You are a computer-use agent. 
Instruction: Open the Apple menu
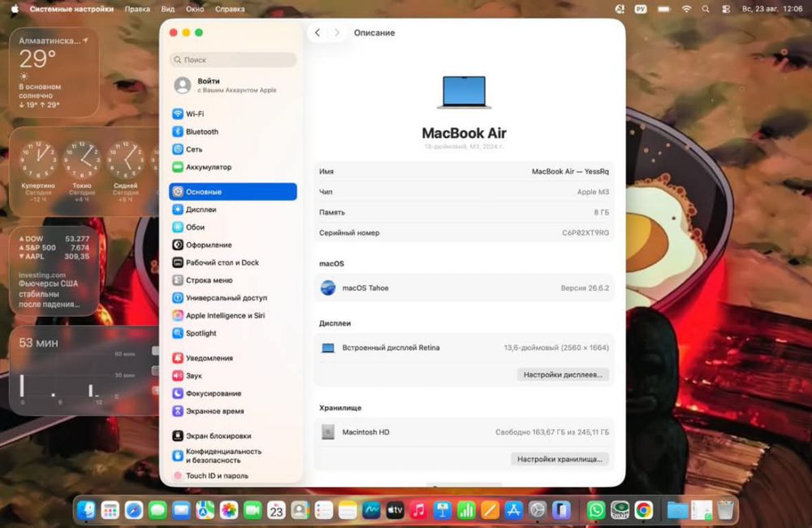click(x=15, y=9)
